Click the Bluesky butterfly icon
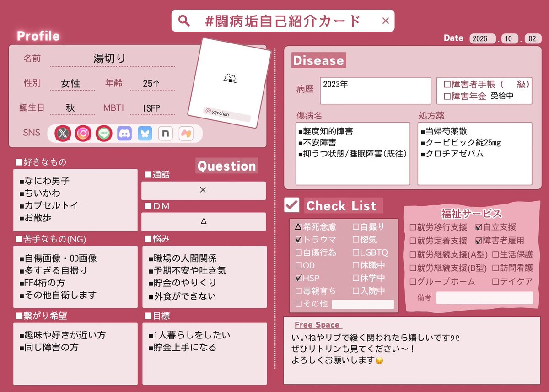 coord(145,133)
